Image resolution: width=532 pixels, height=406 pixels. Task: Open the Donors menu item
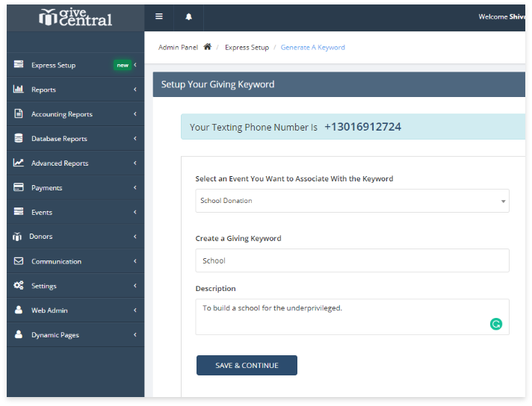pos(40,237)
